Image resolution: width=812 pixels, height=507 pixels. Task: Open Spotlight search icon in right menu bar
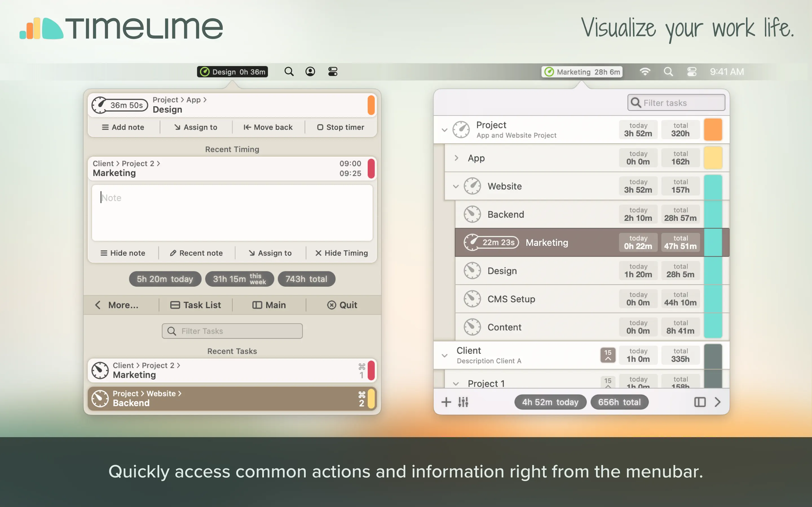[668, 72]
